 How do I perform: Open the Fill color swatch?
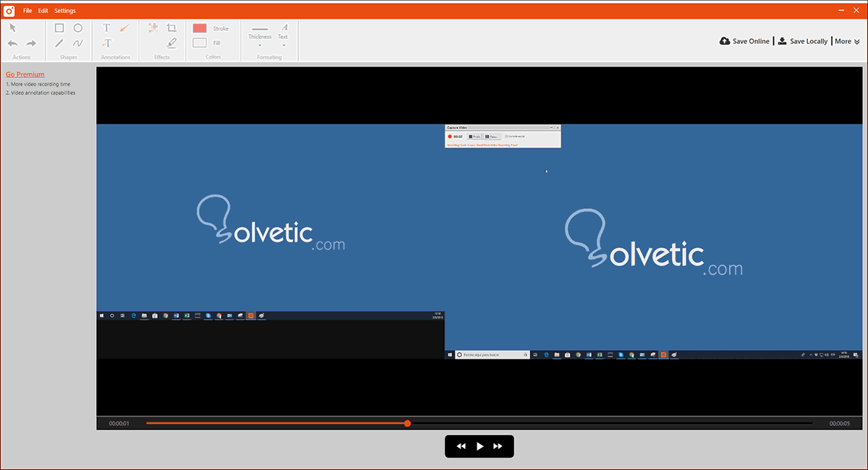pyautogui.click(x=200, y=43)
